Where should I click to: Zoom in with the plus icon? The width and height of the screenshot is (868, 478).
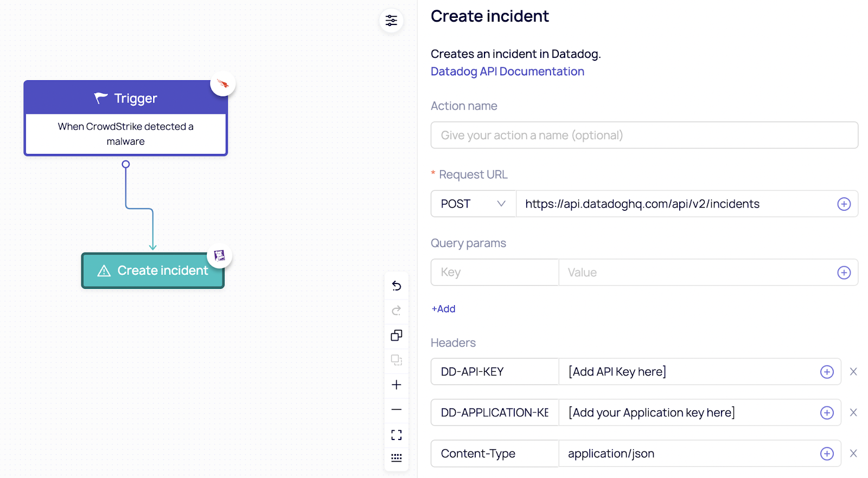397,385
